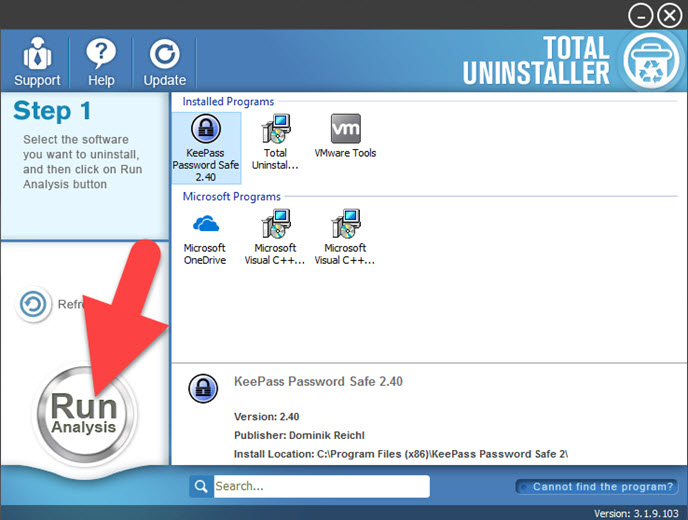Click the Refresh circular arrow icon
This screenshot has height=520, width=688.
tap(33, 304)
